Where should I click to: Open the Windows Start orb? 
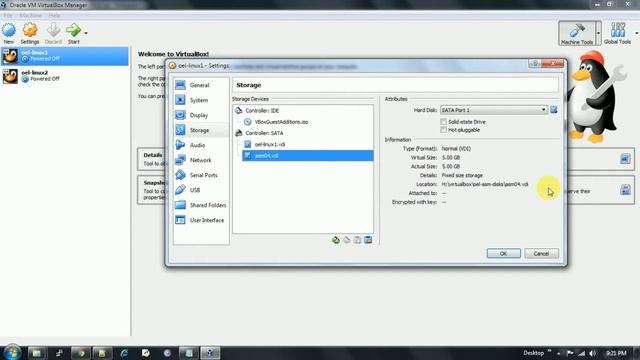(x=11, y=353)
